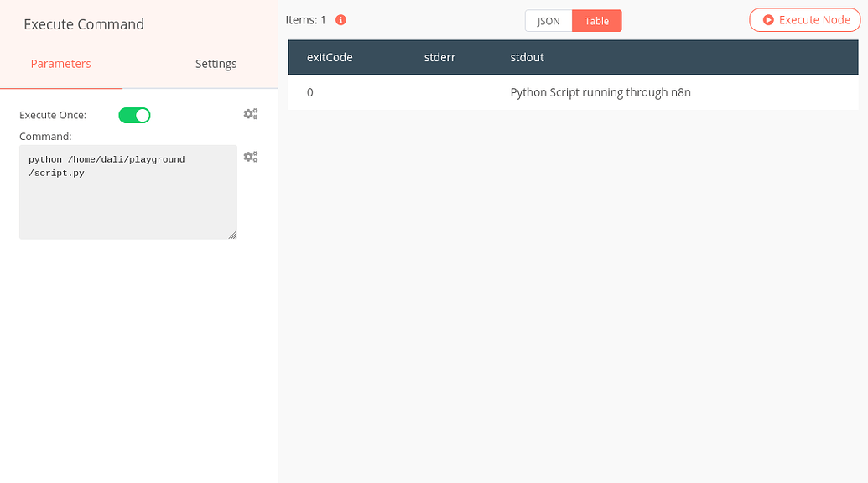Click the resize handle of the Command box
Screen dimensions: 868x483
click(x=232, y=234)
